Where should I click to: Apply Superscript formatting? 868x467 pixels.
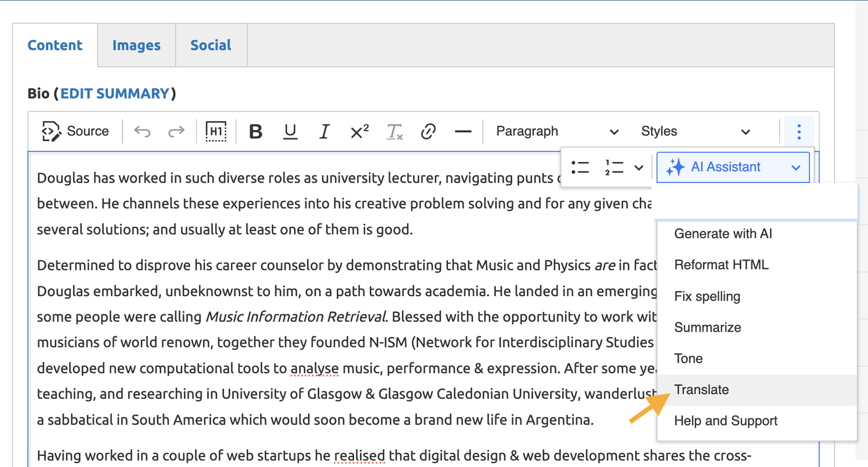(359, 131)
